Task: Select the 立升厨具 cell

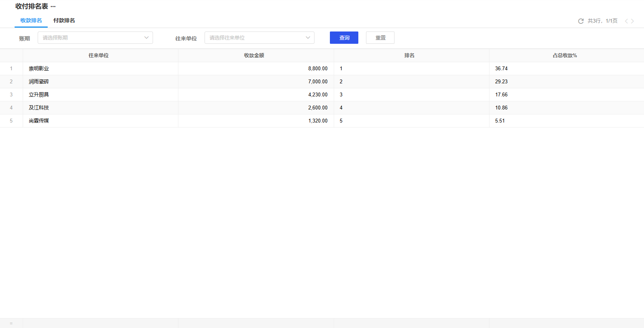Action: (39, 95)
